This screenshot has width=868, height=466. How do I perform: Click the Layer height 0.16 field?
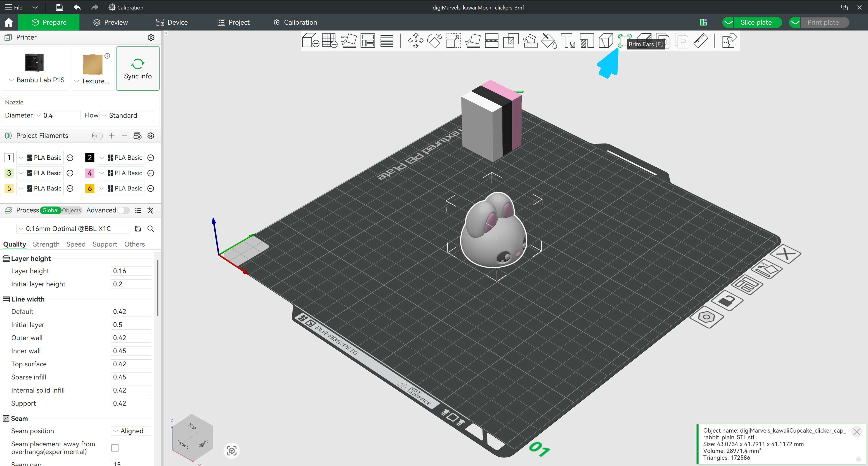tap(131, 271)
